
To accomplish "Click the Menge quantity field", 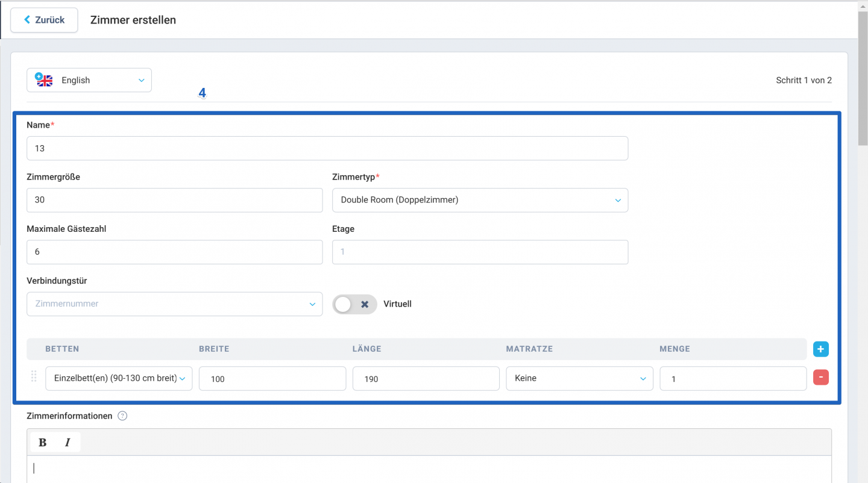I will pyautogui.click(x=733, y=378).
